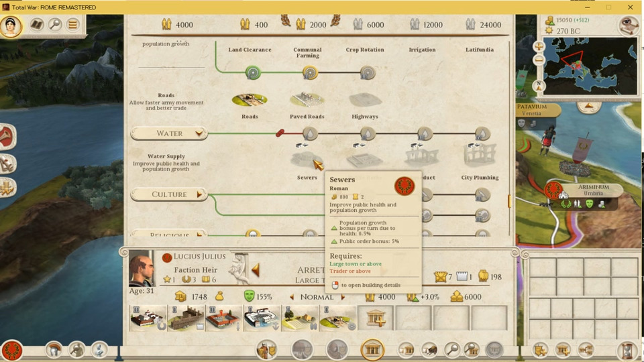
Task: Zoom in the minimap with plus
Action: 539,46
